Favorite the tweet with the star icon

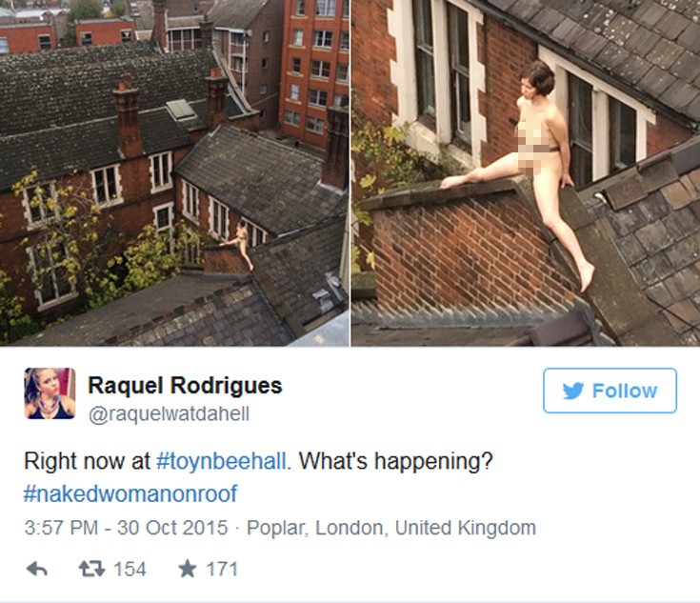click(187, 569)
